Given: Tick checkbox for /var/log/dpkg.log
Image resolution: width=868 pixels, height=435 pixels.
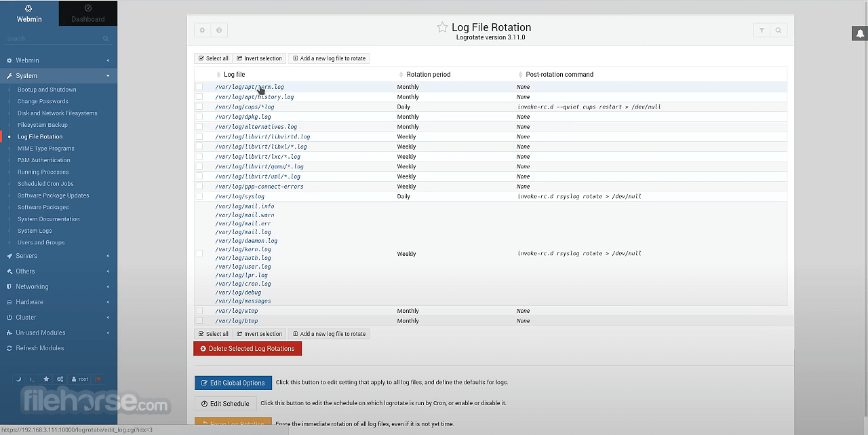Looking at the screenshot, I should coord(199,117).
